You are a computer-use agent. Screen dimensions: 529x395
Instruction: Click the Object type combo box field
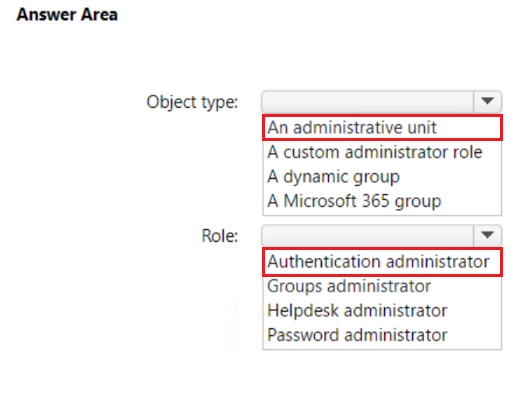(382, 101)
